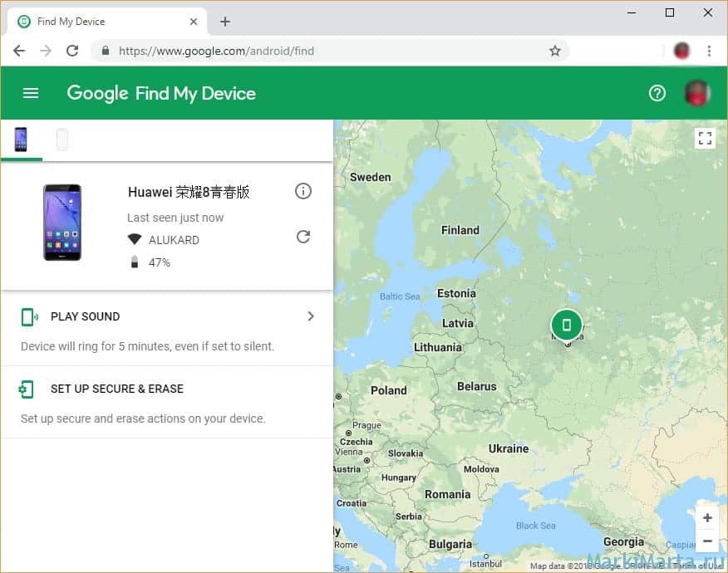
Task: Switch to the second white device tab
Action: point(62,140)
